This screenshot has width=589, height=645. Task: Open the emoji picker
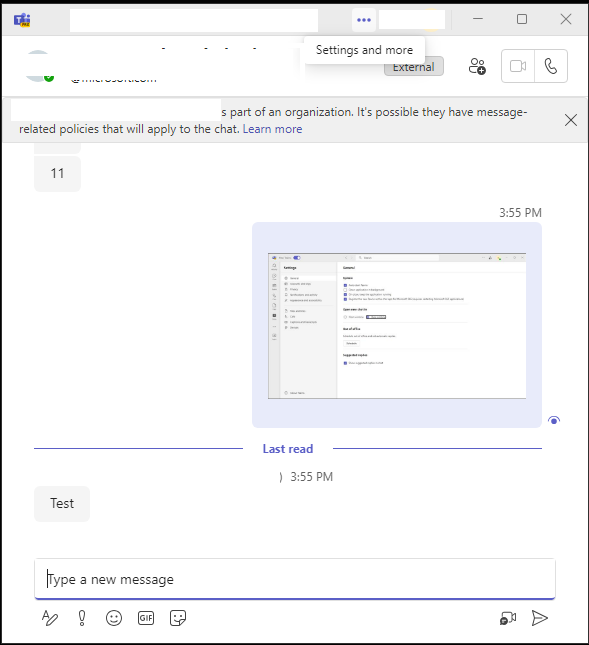pos(114,618)
